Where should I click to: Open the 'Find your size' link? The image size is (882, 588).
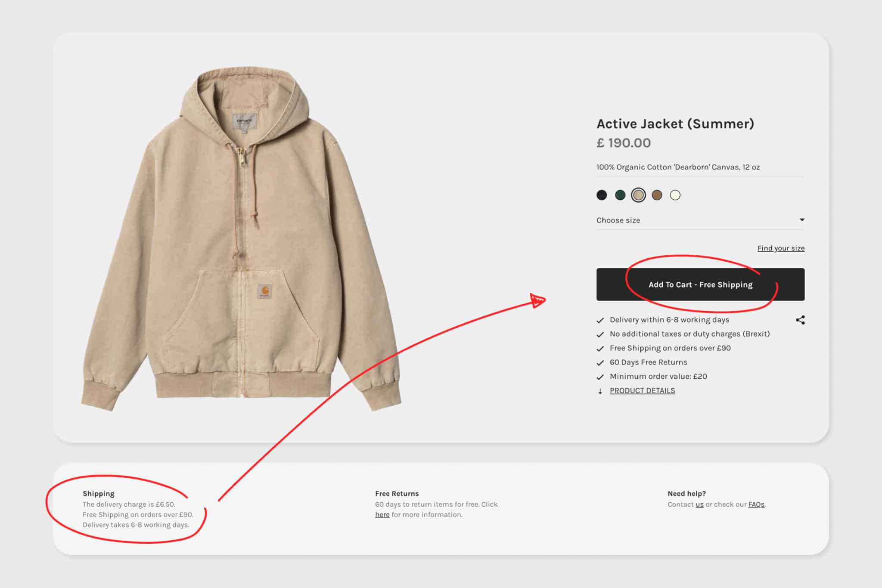781,248
